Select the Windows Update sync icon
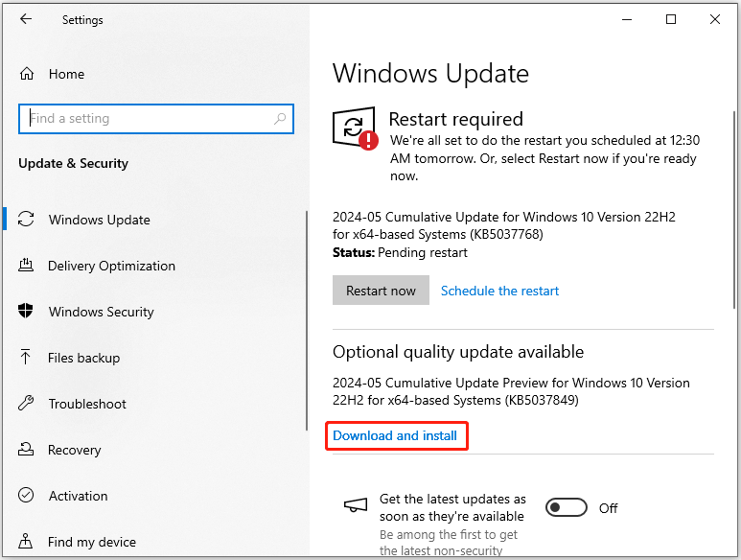741x560 pixels. click(26, 219)
